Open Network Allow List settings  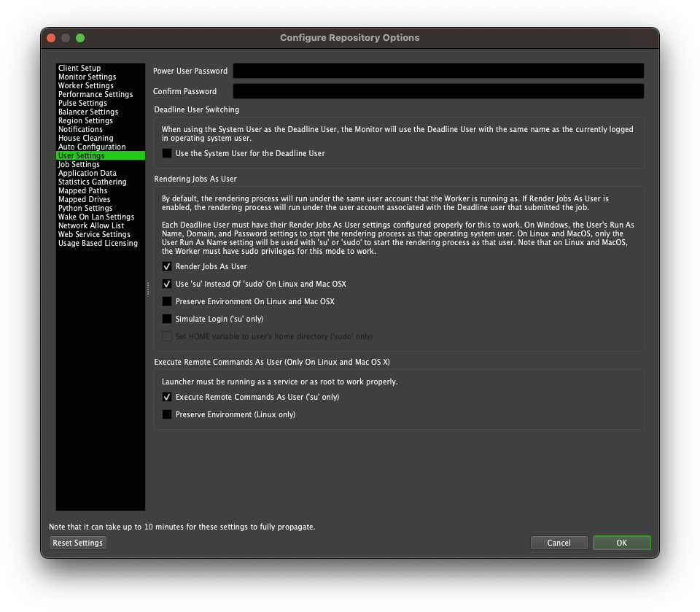[x=90, y=225]
